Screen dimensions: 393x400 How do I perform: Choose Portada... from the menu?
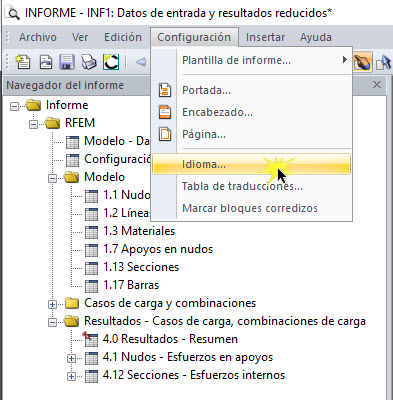(x=252, y=90)
